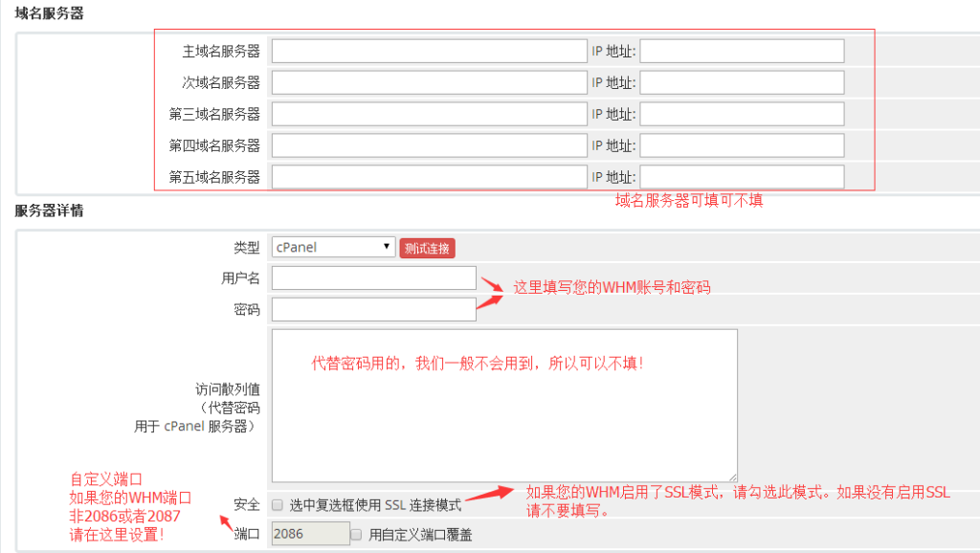Focus the IP 地址 field for 次域名服务器
Screen dimensions: 980x553
742,82
